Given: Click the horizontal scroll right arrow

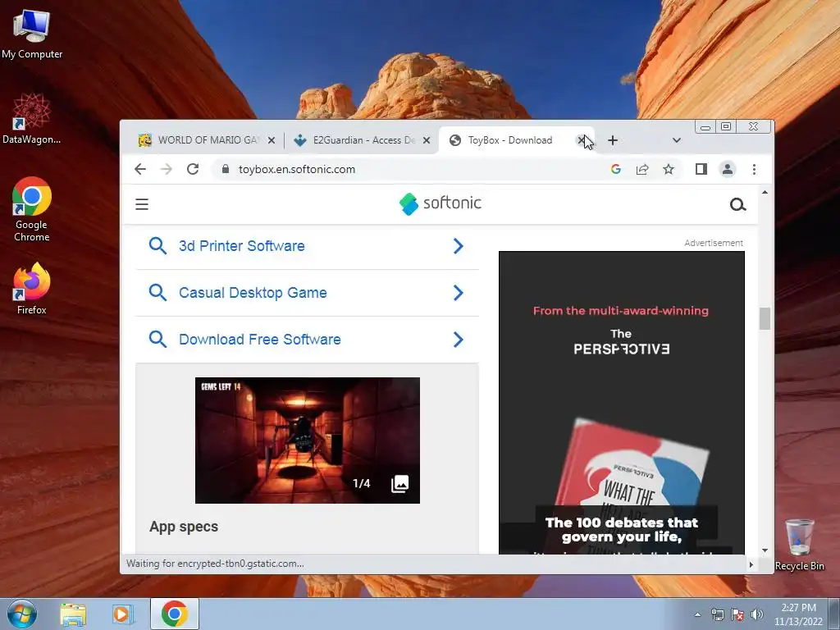Looking at the screenshot, I should coord(751,564).
